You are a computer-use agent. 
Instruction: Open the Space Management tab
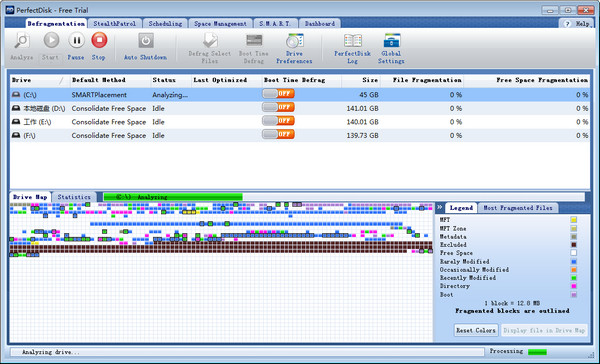pyautogui.click(x=220, y=24)
